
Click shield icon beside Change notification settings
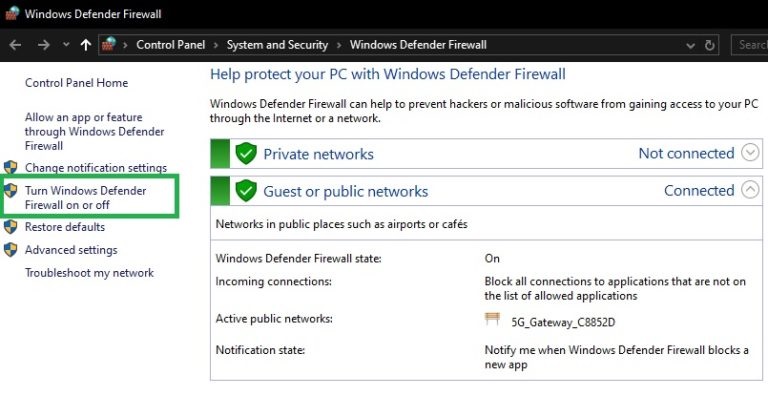tap(10, 168)
